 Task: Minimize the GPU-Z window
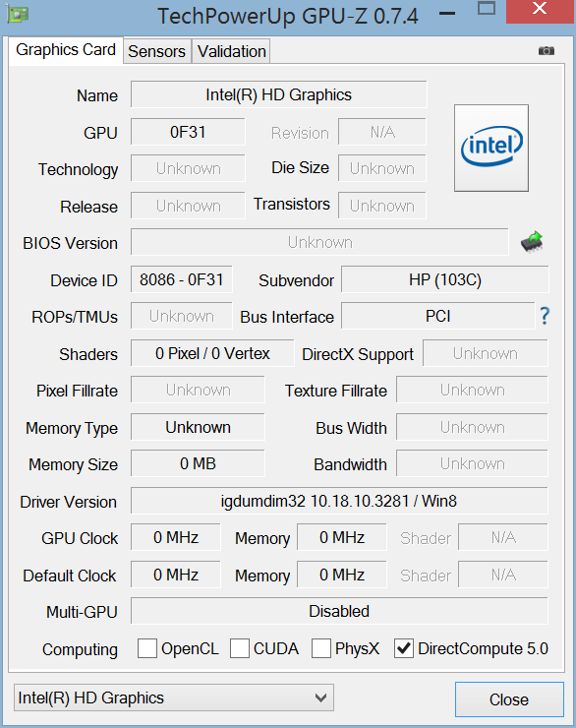(x=447, y=14)
